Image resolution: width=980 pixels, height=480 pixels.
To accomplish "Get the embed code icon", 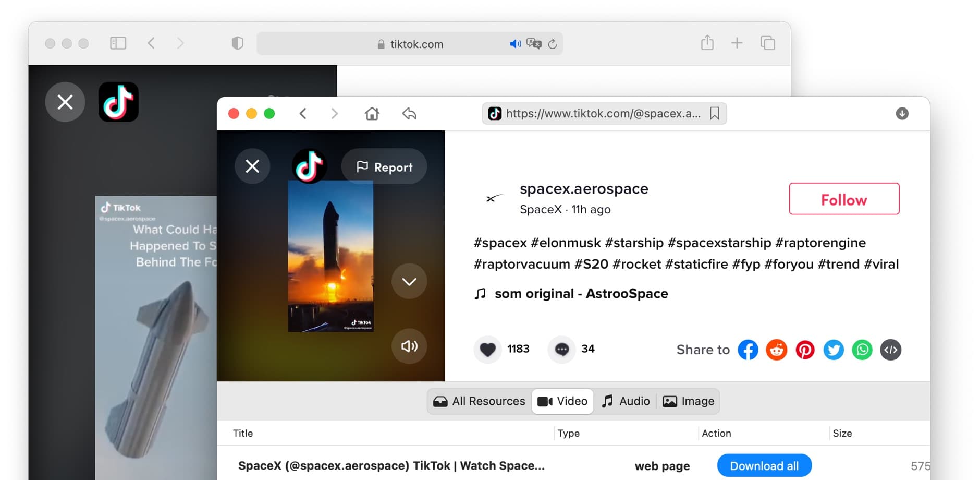I will tap(891, 350).
